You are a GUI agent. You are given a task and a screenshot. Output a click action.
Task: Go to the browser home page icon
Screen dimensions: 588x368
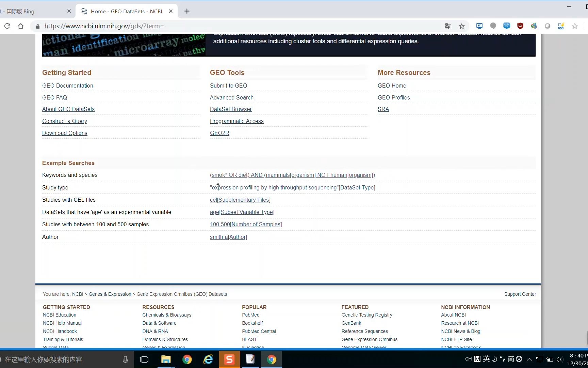pyautogui.click(x=21, y=26)
